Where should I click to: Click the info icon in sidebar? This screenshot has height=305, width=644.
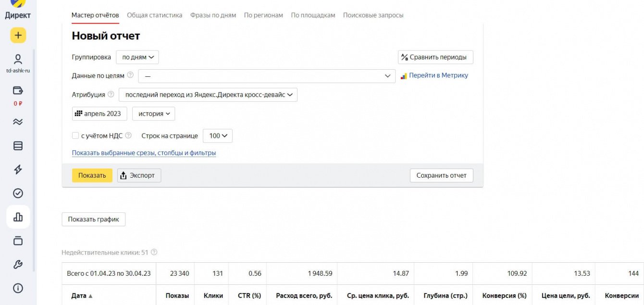tap(18, 288)
